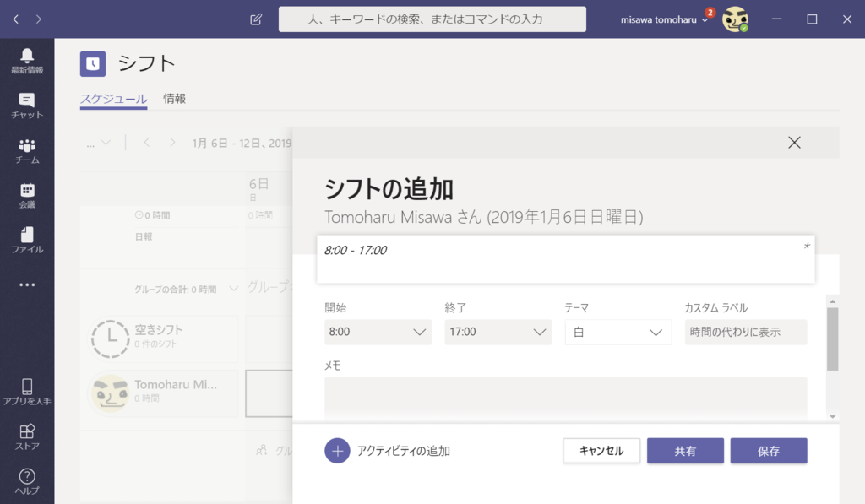Open the 終了 end time dropdown
Image resolution: width=865 pixels, height=504 pixels.
[498, 332]
